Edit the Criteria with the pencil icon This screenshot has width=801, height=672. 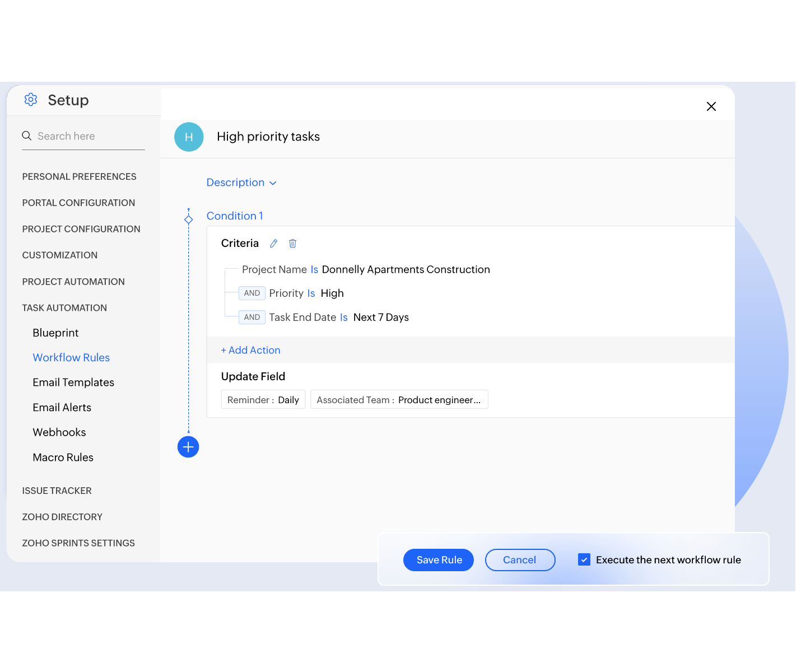[273, 243]
